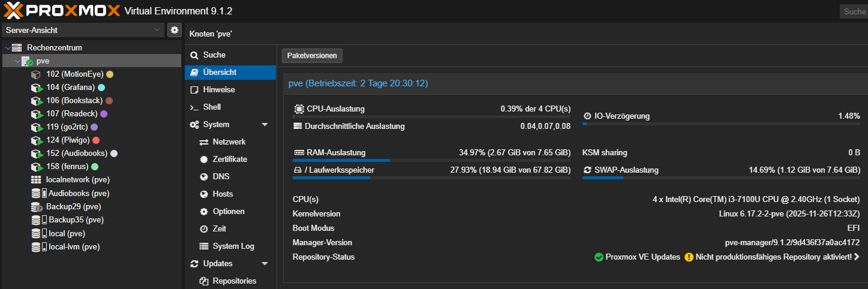Collapse the System menu section arrow

click(x=265, y=125)
